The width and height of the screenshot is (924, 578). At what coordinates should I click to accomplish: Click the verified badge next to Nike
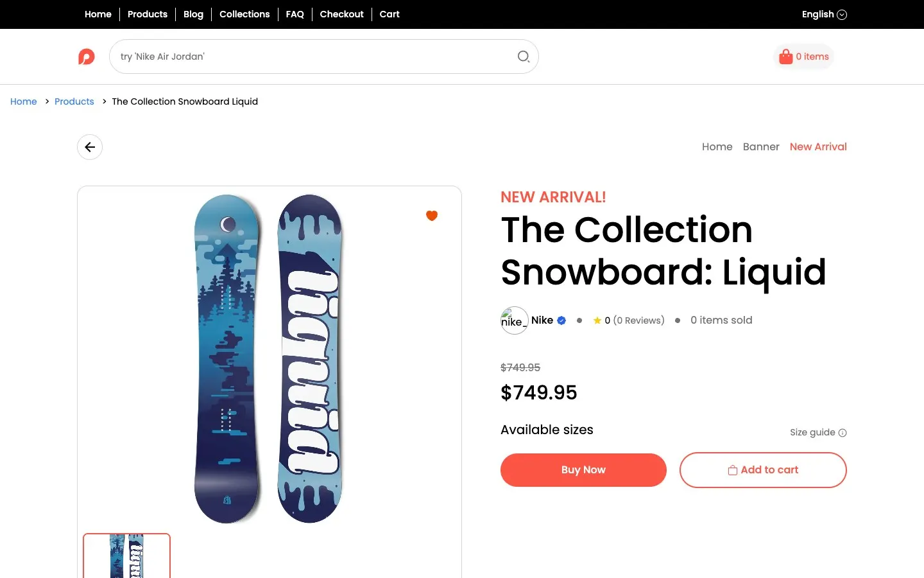(x=561, y=320)
